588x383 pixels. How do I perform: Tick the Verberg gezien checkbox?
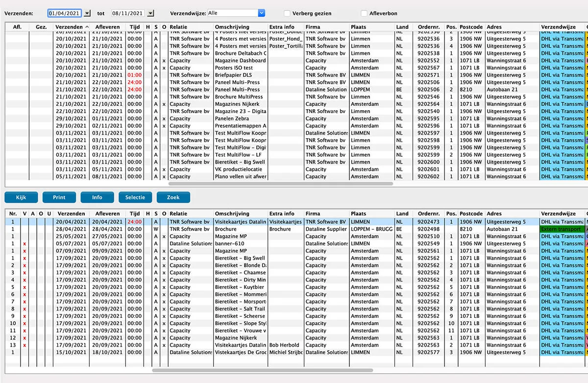[x=287, y=14]
